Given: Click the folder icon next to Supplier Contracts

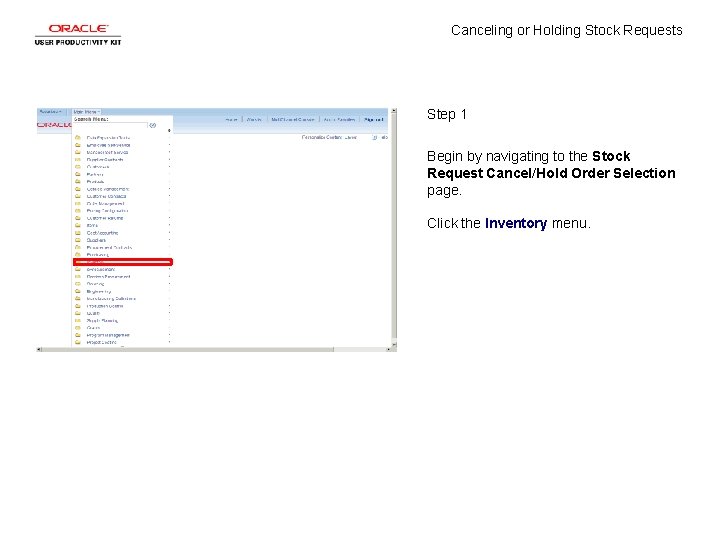Looking at the screenshot, I should tap(78, 159).
